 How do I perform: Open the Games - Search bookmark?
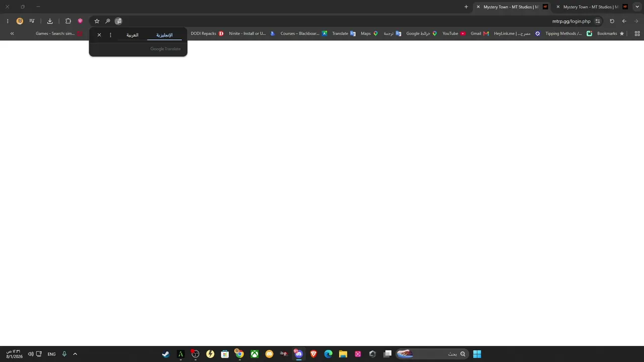click(59, 34)
